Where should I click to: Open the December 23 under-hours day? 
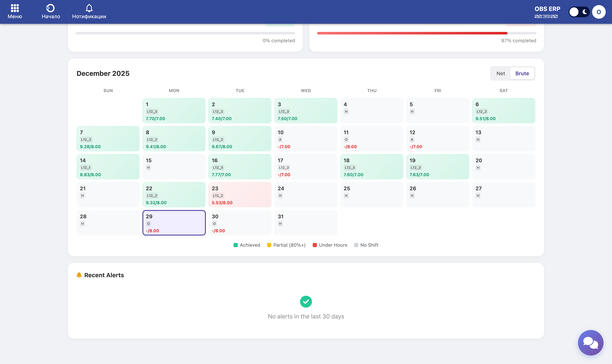coord(240,195)
